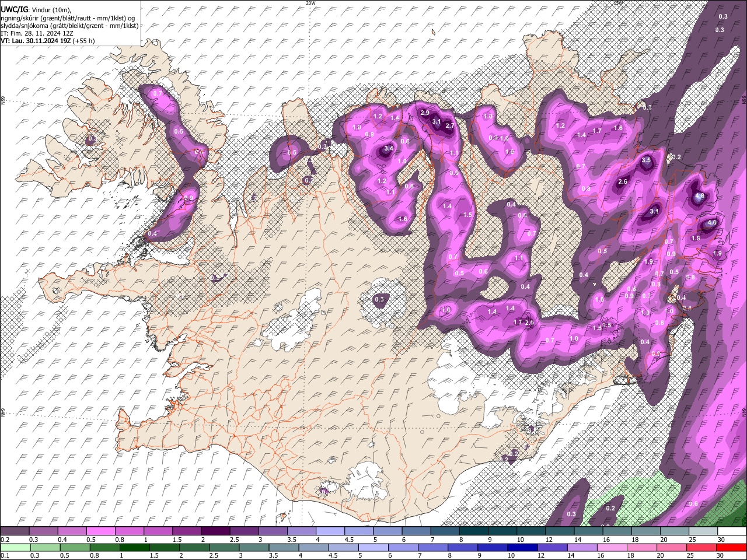Click the red swatch ending the lower legend row
Image resolution: width=747 pixels, height=560 pixels.
tap(732, 547)
